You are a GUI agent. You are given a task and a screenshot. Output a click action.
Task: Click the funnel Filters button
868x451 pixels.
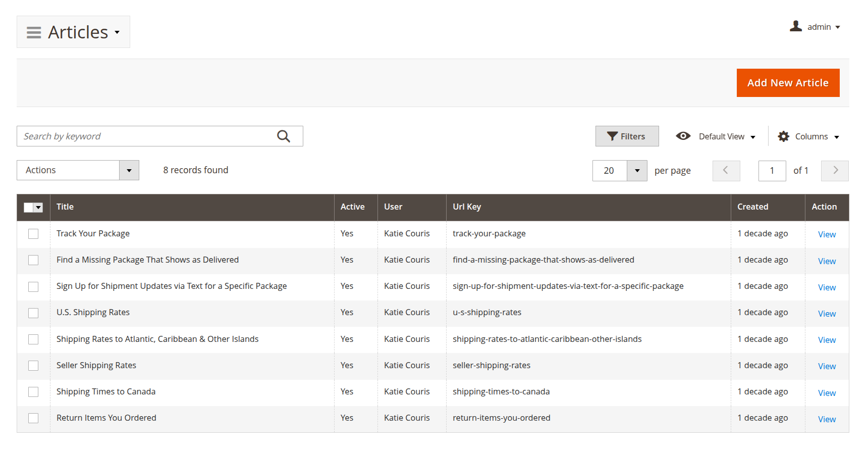point(627,136)
